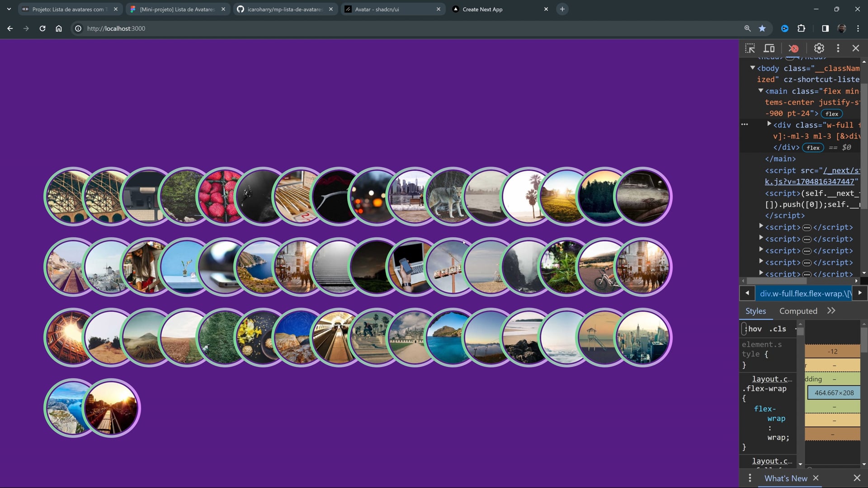This screenshot has width=868, height=488.
Task: Toggle the Chrome side panel icon
Action: tap(825, 28)
